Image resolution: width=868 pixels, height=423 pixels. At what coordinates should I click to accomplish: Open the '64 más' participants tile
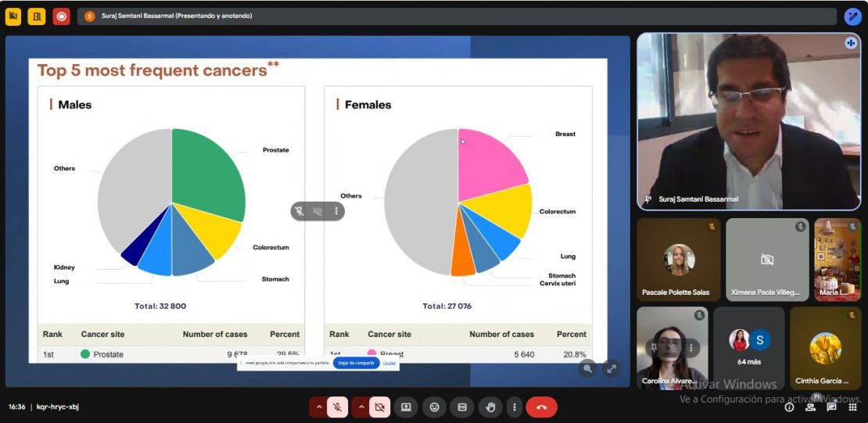[749, 347]
